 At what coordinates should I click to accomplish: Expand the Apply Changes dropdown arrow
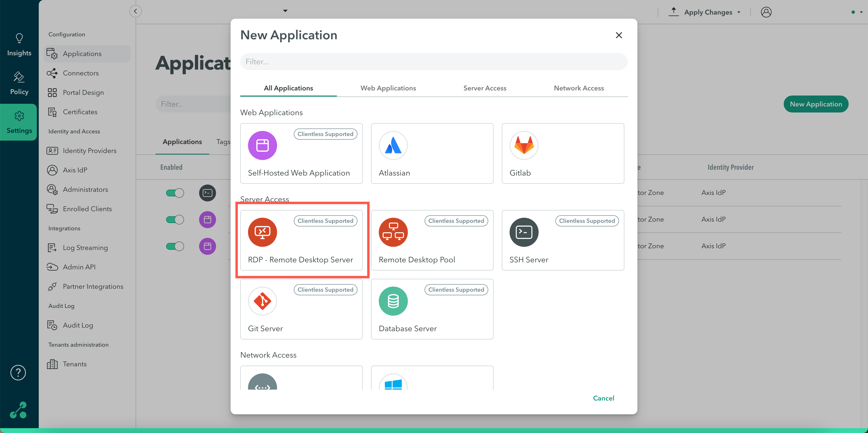point(739,12)
